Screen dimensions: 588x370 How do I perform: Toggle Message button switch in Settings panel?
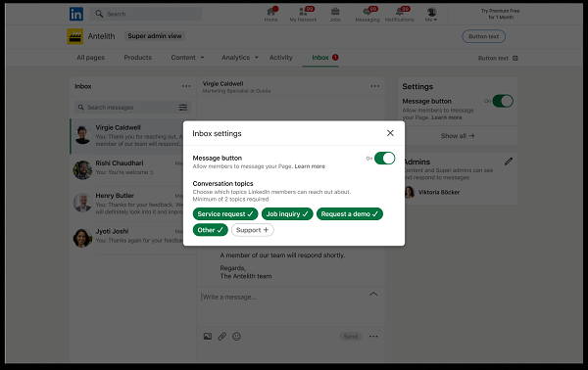[503, 101]
